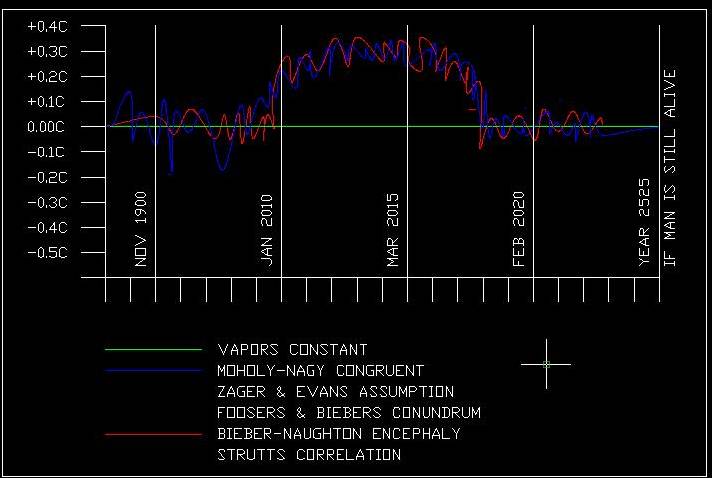Click the VAPORS CONSTANT legend text
Screen dimensions: 712x478
[x=292, y=350]
